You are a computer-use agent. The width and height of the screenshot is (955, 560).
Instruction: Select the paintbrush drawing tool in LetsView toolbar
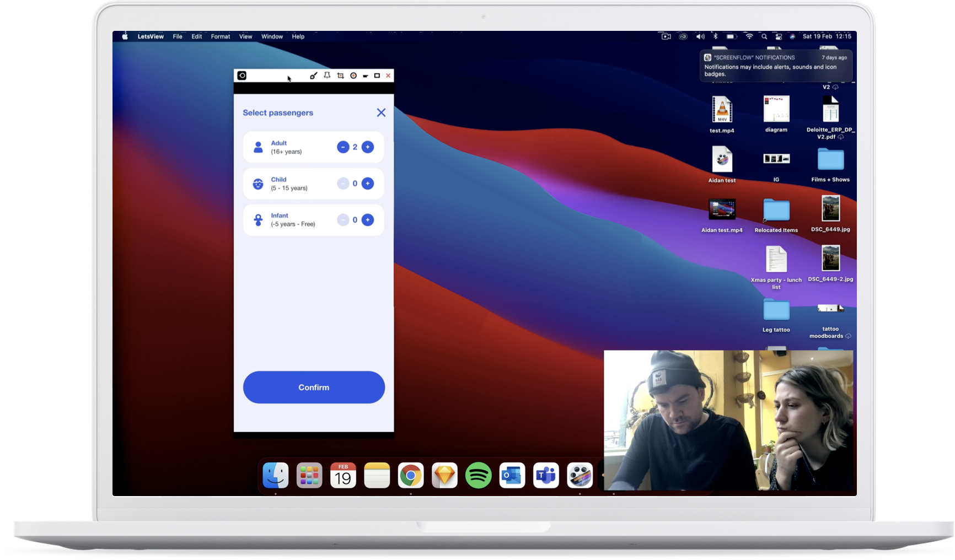tap(313, 76)
